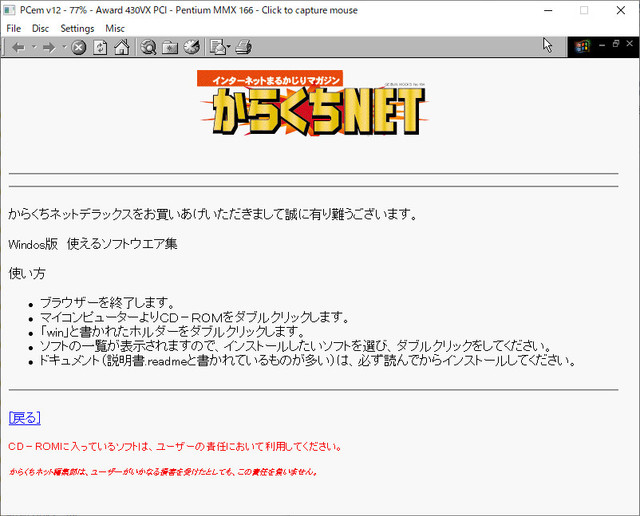This screenshot has height=516, width=640.
Task: Refresh the page with Refresh icon
Action: click(100, 47)
